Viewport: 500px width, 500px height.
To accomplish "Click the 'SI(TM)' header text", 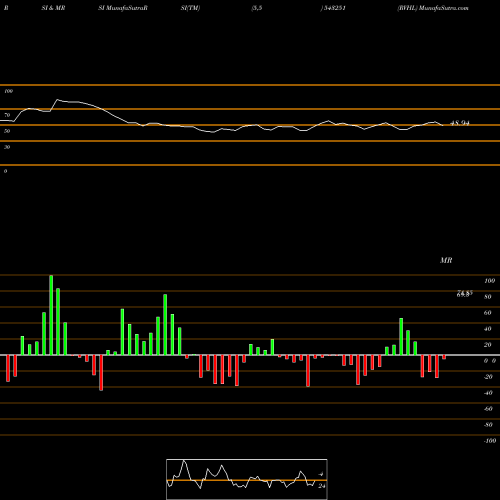I will [x=190, y=8].
